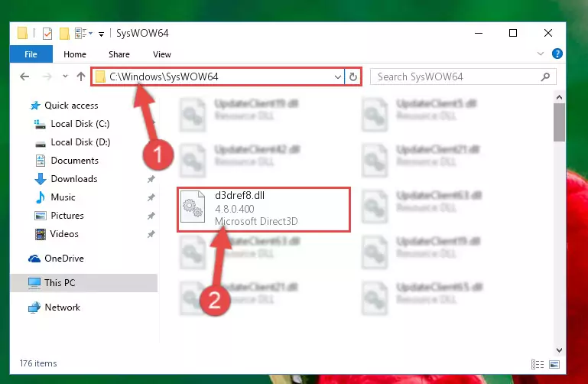
Task: Click the New Folder icon in quick access toolbar
Action: click(x=64, y=34)
